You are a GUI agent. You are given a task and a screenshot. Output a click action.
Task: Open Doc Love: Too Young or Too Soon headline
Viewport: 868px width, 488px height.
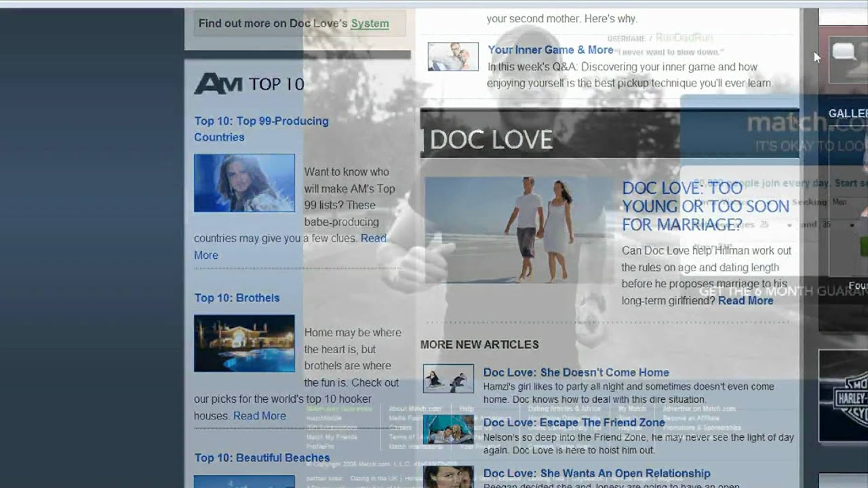click(x=705, y=206)
